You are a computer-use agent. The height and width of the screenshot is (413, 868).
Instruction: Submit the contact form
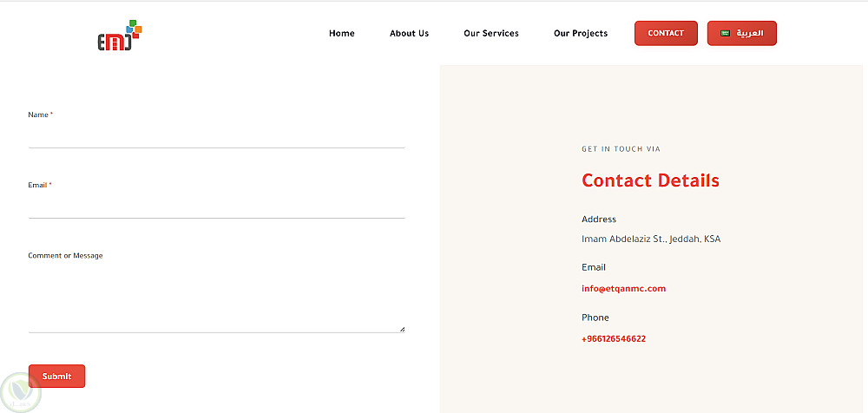click(x=56, y=376)
